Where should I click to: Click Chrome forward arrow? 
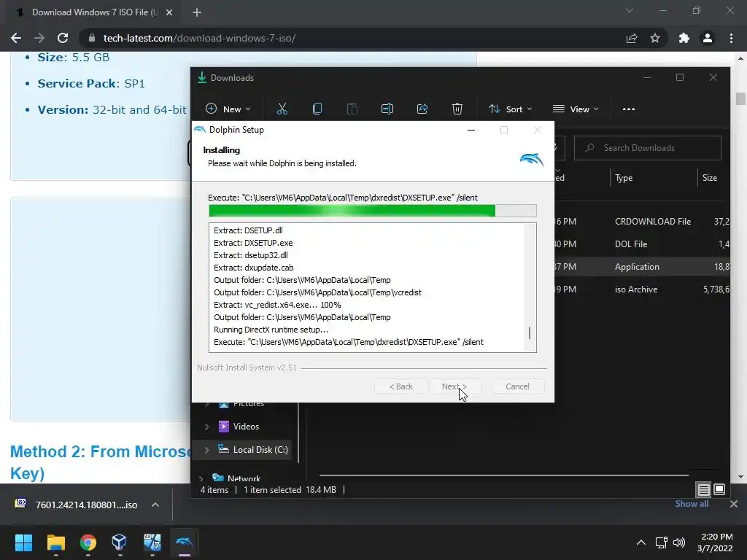[x=39, y=38]
